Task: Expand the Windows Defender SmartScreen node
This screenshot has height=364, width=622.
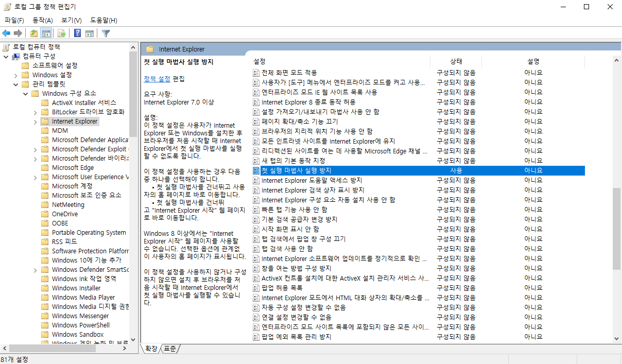Action: (x=35, y=270)
